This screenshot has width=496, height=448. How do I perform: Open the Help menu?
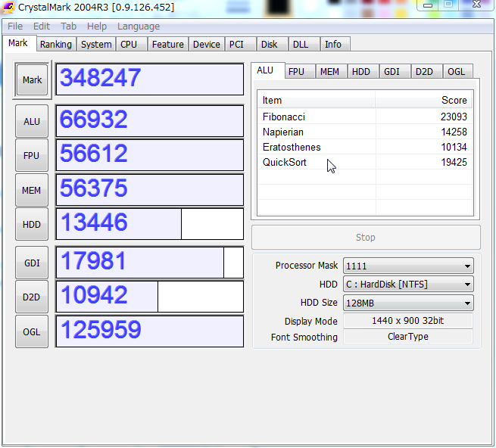pos(97,26)
